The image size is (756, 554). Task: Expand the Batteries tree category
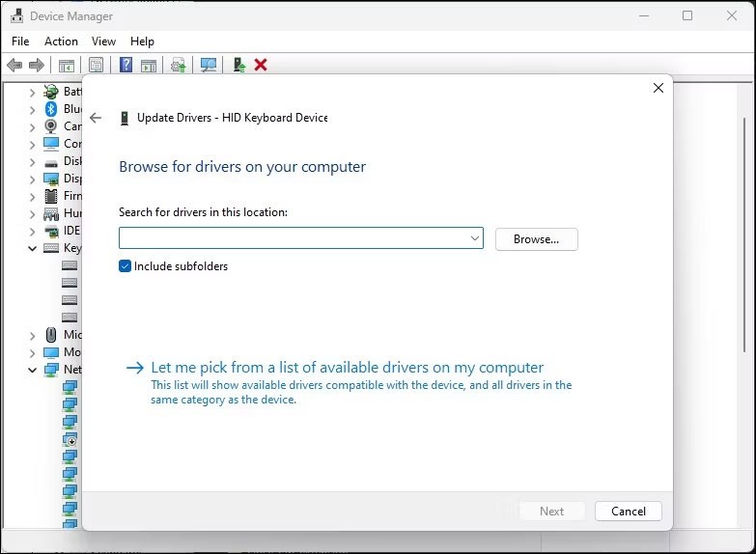(32, 92)
